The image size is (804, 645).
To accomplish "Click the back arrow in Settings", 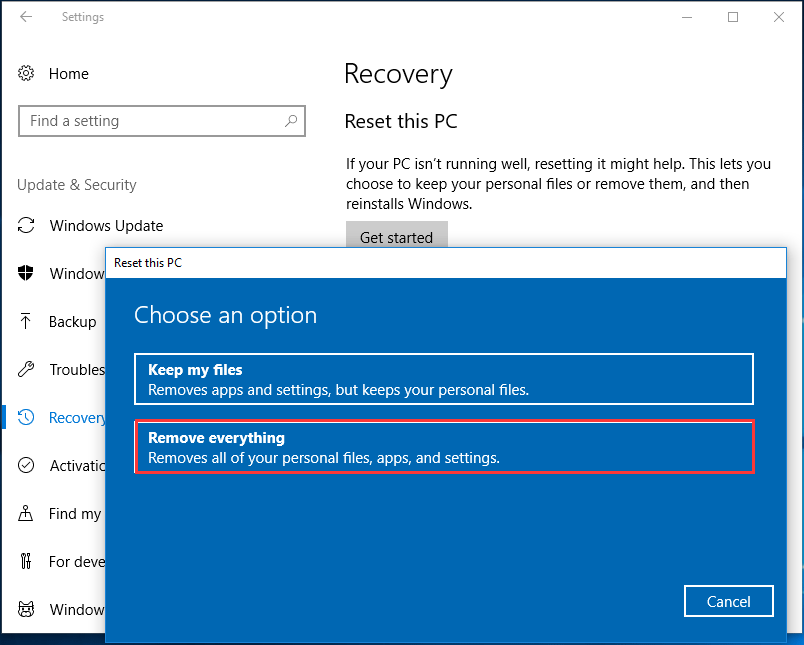I will 26,17.
